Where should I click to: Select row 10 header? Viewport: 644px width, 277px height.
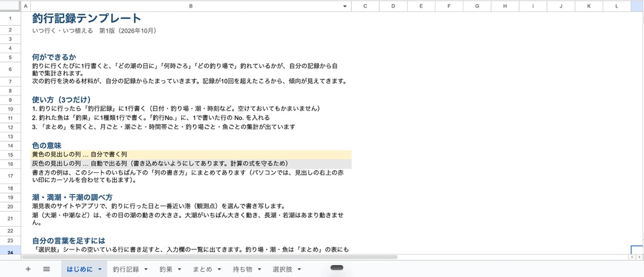(11, 109)
